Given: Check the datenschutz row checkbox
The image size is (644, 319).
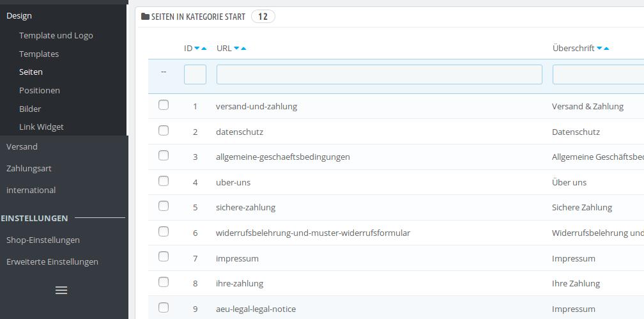Looking at the screenshot, I should point(164,130).
